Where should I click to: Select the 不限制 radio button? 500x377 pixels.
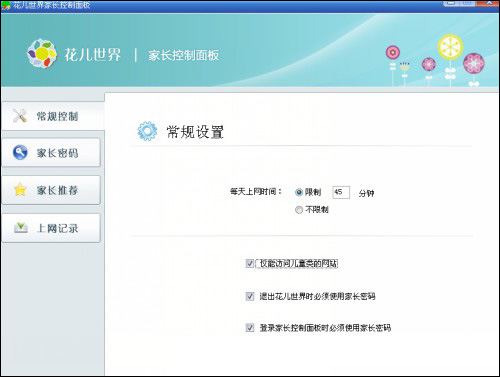coord(299,210)
